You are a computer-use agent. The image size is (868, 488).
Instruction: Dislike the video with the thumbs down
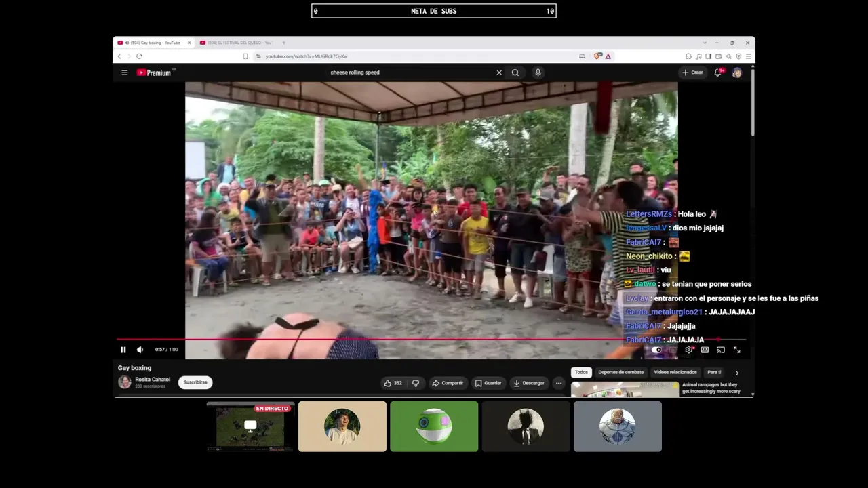[416, 383]
